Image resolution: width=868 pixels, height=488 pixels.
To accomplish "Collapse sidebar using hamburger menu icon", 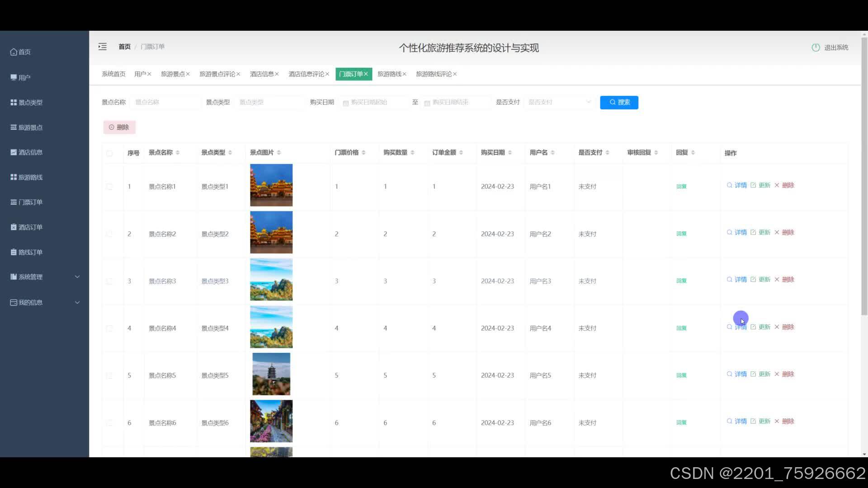I will pyautogui.click(x=103, y=47).
